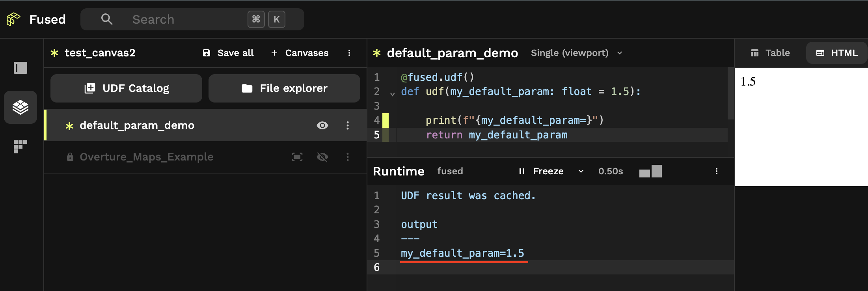Zoom to Overture_Maps_Example layer extent icon
The image size is (868, 291).
point(297,157)
